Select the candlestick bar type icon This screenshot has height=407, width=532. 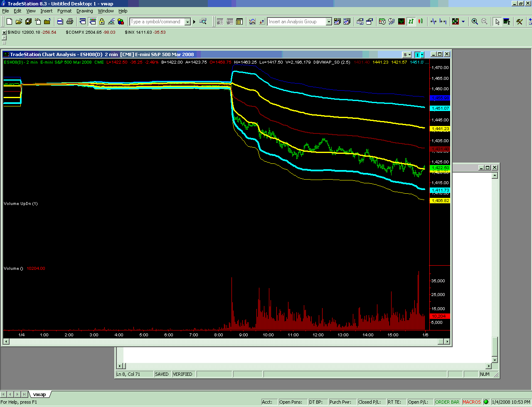pos(421,22)
